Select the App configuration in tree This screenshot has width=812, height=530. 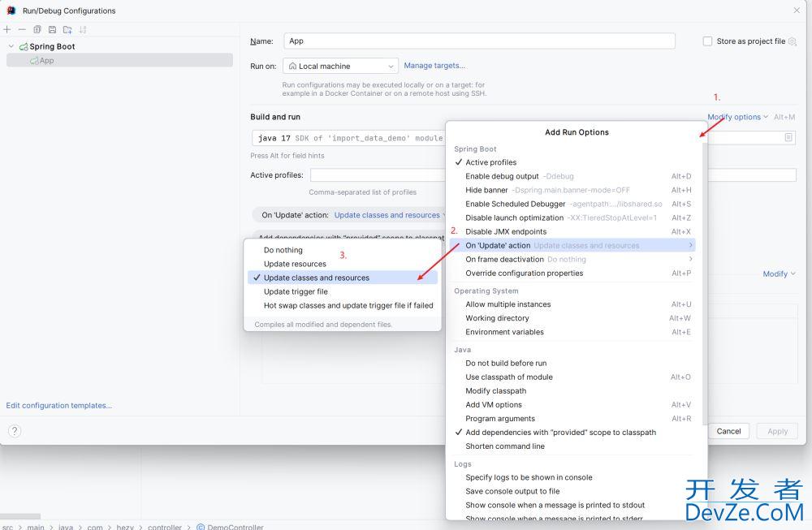tap(119, 60)
